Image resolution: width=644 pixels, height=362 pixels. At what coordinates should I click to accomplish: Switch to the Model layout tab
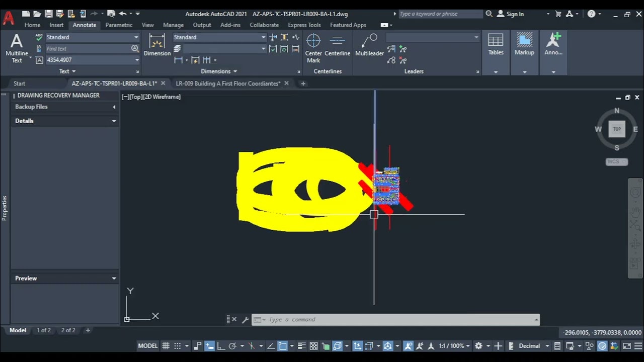18,330
